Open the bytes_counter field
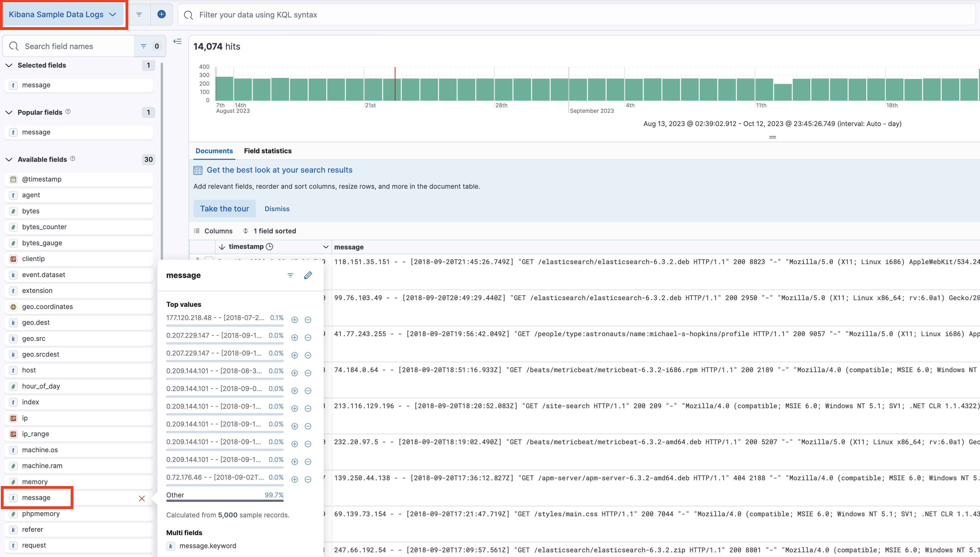 tap(79, 227)
